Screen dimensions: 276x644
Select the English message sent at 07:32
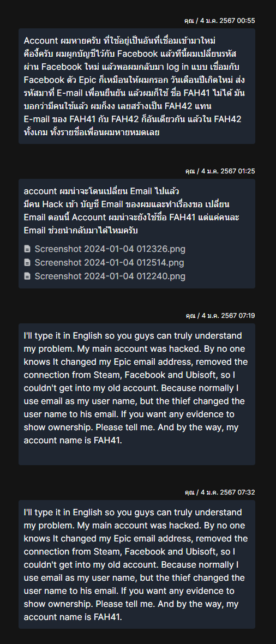[137, 564]
